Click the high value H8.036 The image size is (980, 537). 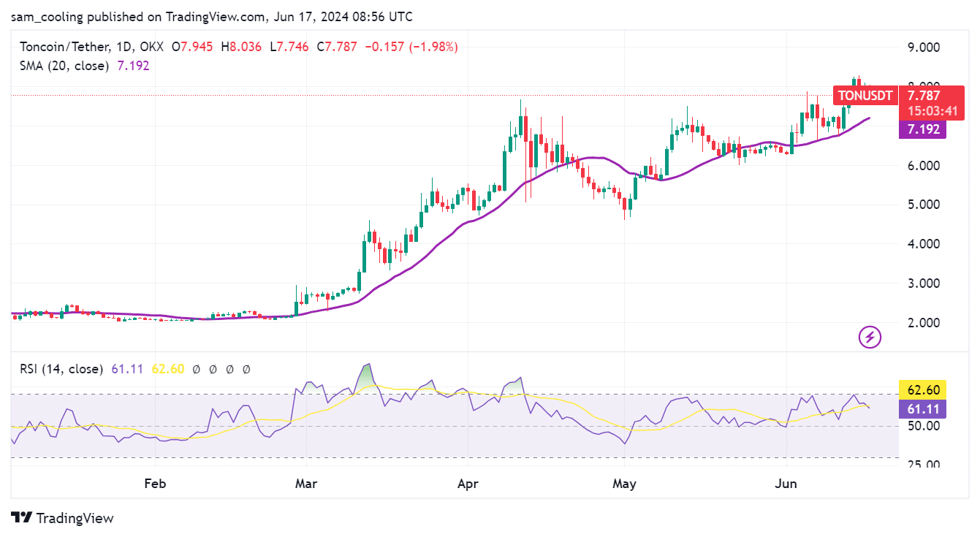tap(240, 47)
